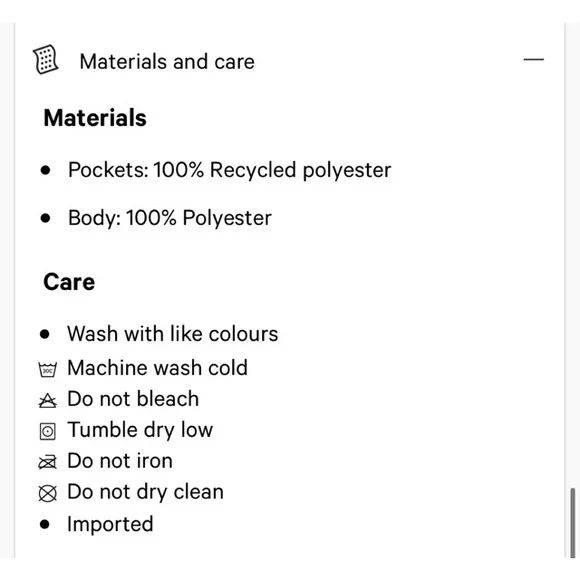
Task: Click the Tumble dry low label
Action: point(140,430)
